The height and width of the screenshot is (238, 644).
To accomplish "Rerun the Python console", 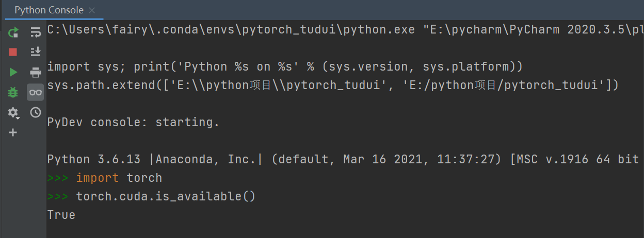I will [13, 32].
